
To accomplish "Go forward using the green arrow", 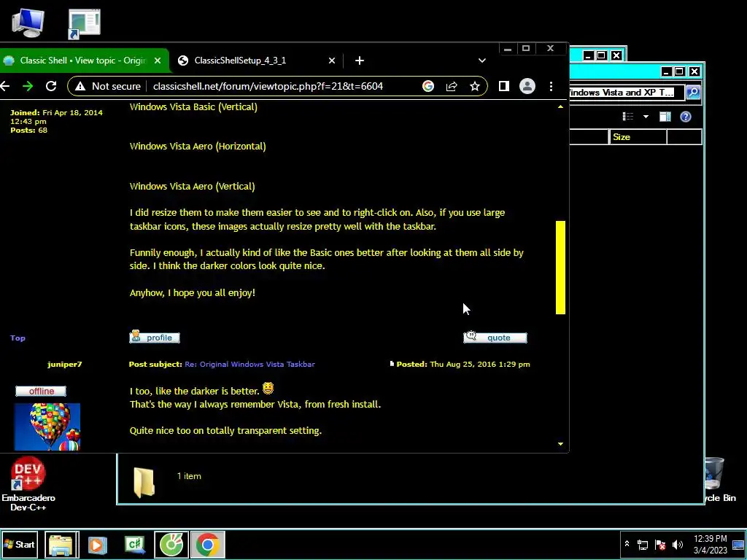I will tap(28, 86).
